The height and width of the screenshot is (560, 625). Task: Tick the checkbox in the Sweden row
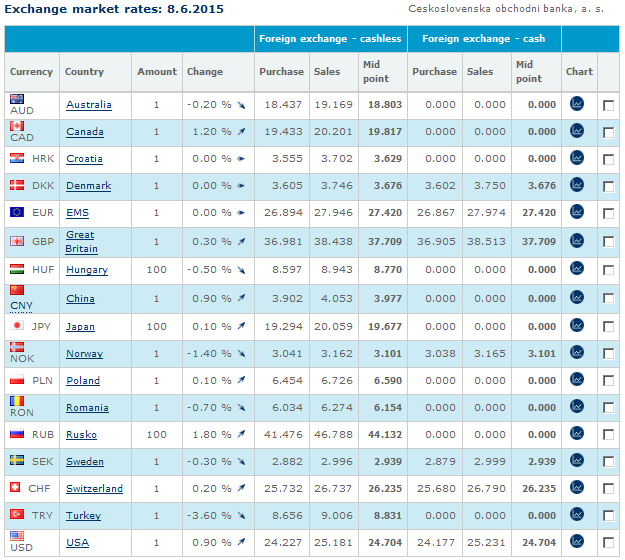(x=608, y=462)
